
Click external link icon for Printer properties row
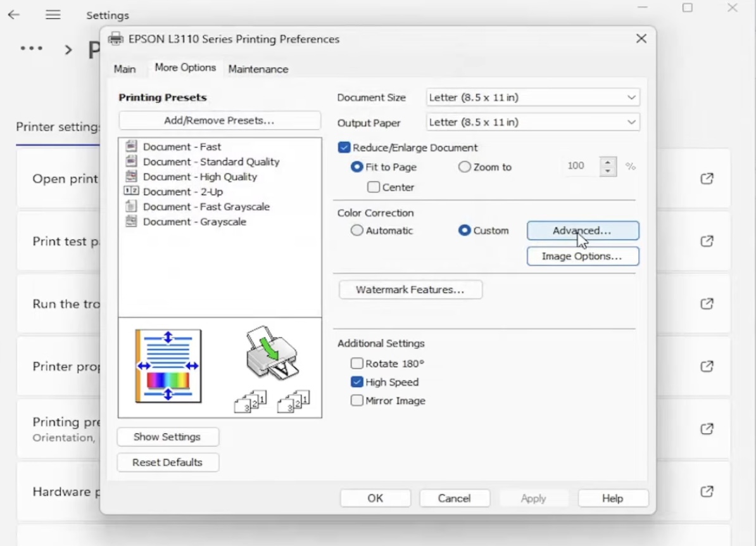point(707,366)
